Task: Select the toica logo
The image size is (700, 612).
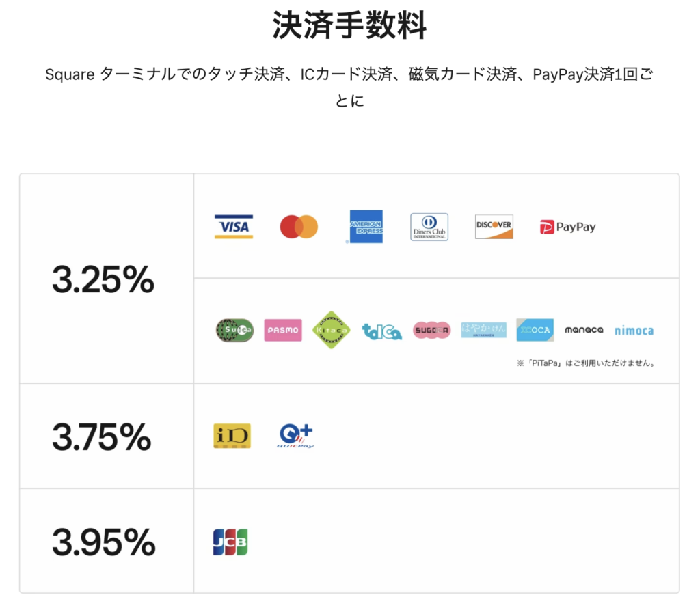Action: tap(381, 331)
